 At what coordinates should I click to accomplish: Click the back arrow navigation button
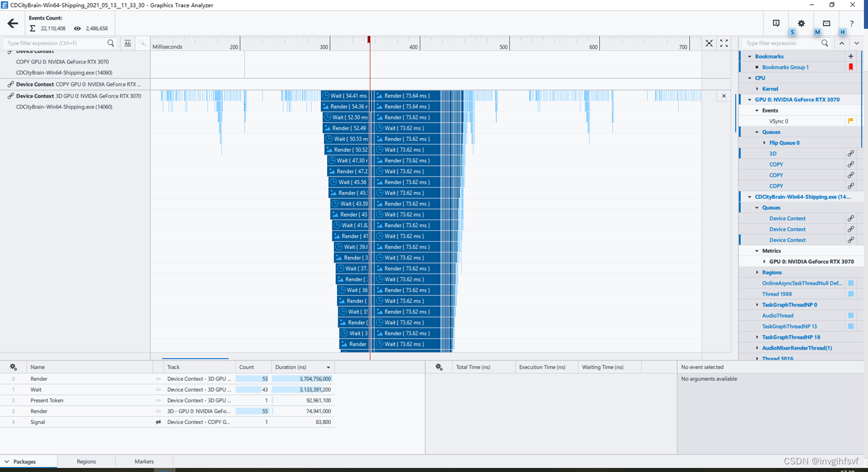point(12,23)
